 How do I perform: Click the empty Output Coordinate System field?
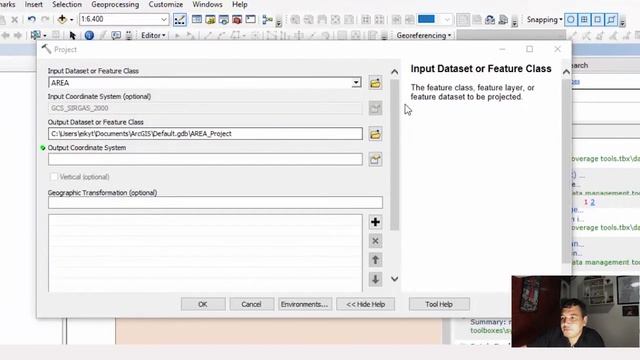click(x=205, y=159)
